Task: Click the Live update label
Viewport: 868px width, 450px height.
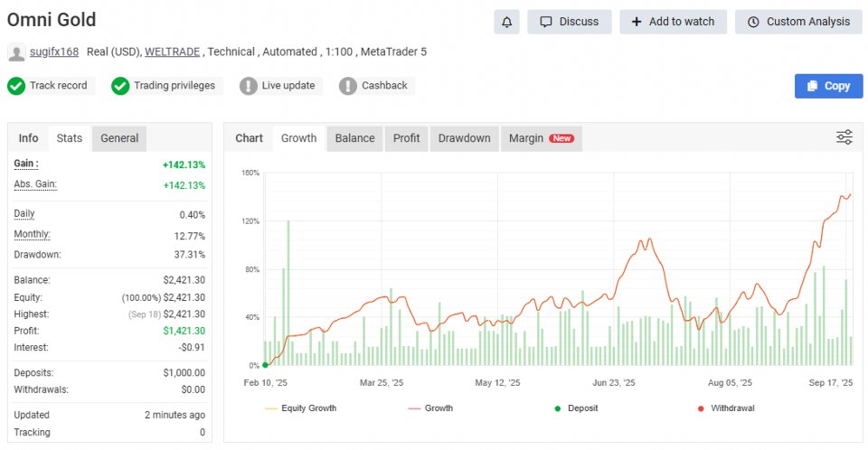Action: click(x=288, y=86)
